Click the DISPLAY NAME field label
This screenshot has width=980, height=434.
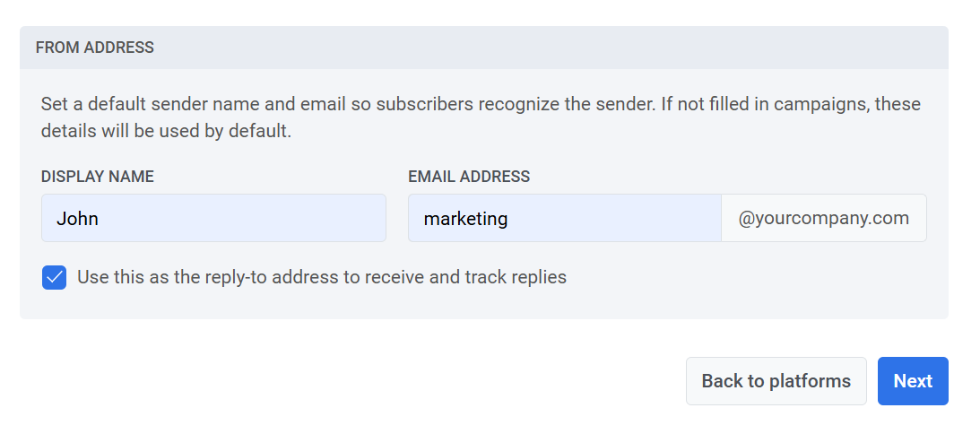[x=98, y=177]
